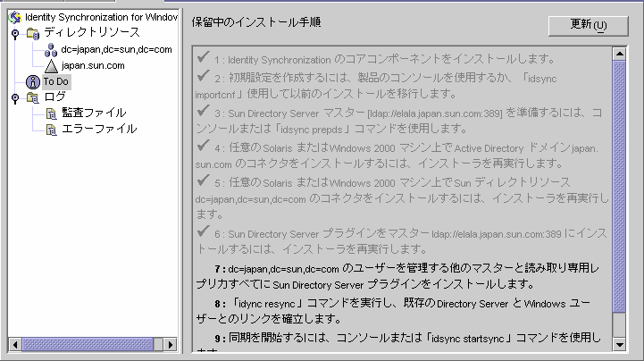Click the checkmark beside step 3
The height and width of the screenshot is (361, 644).
click(203, 111)
